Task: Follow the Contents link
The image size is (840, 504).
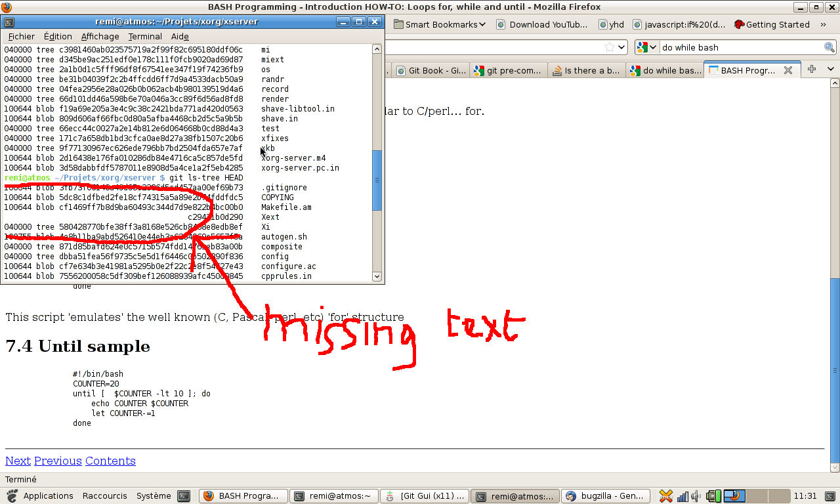Action: click(110, 461)
